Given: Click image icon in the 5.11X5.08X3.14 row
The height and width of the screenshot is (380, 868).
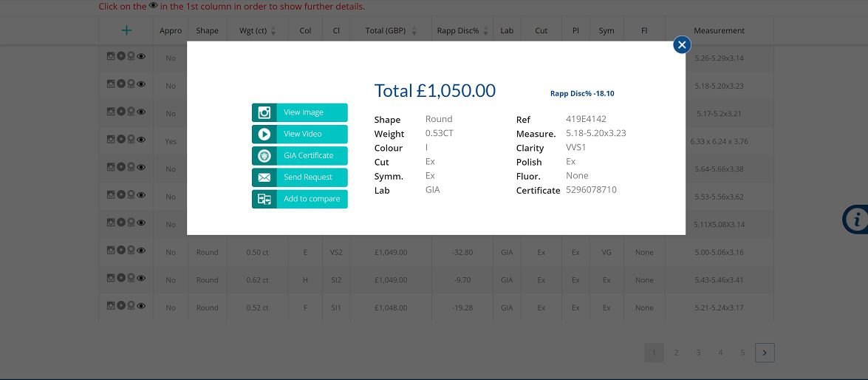Looking at the screenshot, I should coord(111,222).
